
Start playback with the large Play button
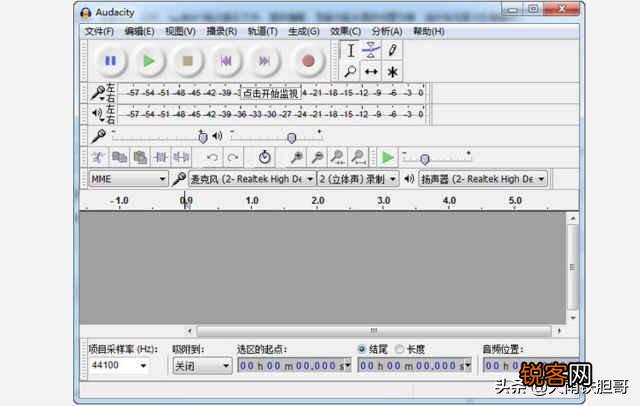149,61
